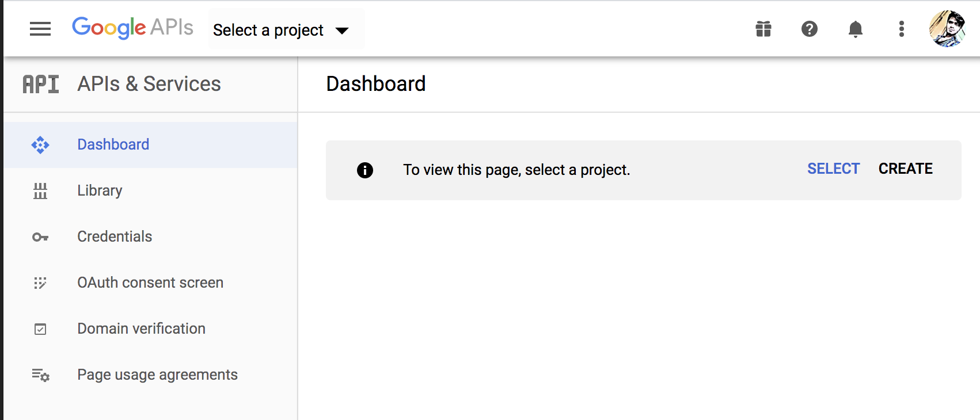Click the gift box icon

(x=764, y=29)
